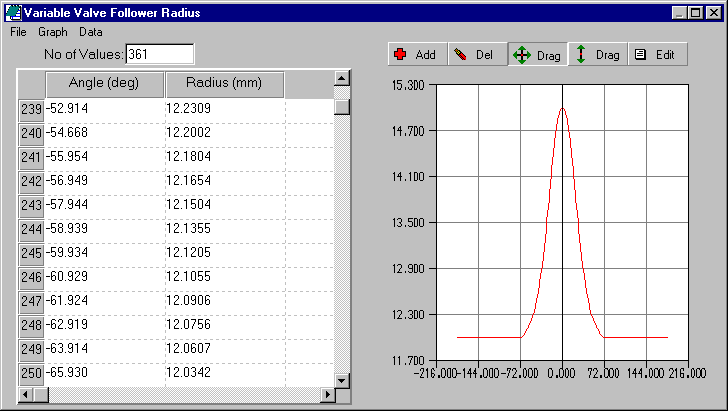Click the table scroll up arrow

point(342,78)
